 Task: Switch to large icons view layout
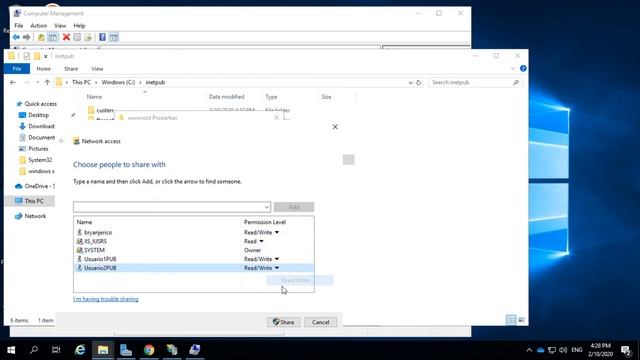522,320
